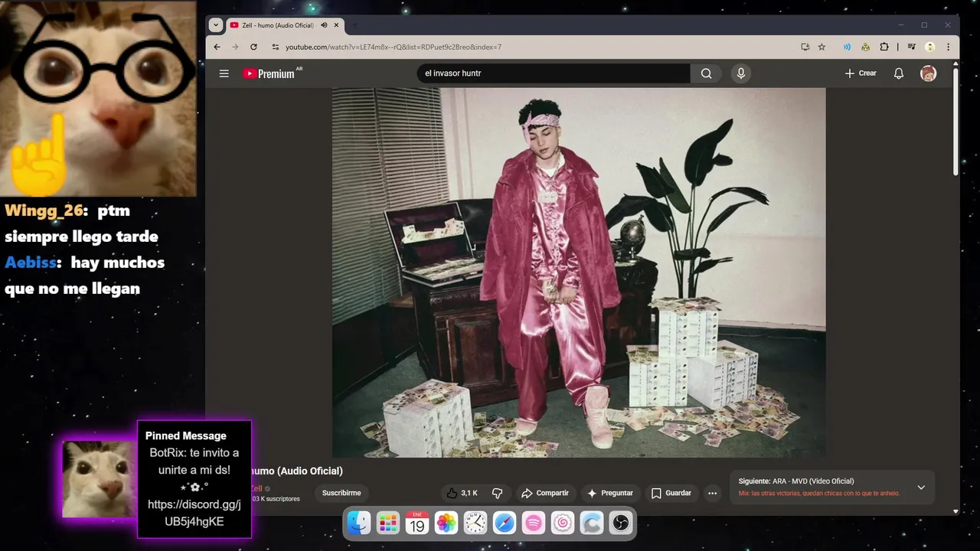This screenshot has height=551, width=980.
Task: Select the youtube.com URL in address bar
Action: (394, 47)
